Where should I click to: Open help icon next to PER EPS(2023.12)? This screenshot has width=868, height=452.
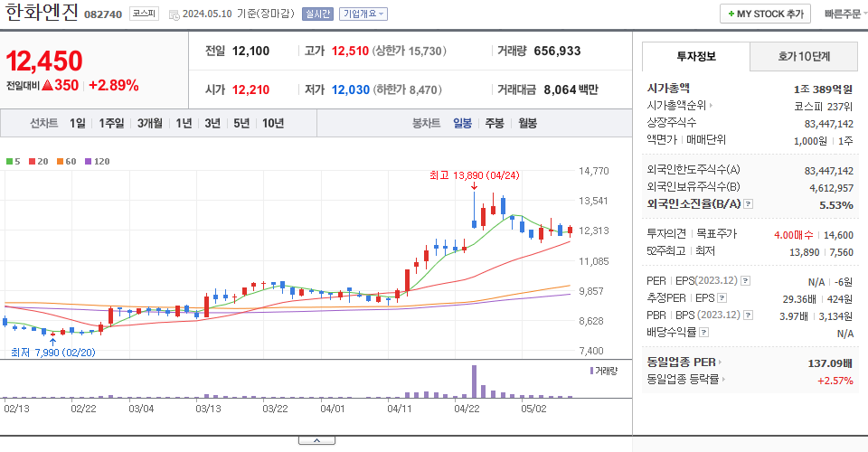[x=746, y=281]
